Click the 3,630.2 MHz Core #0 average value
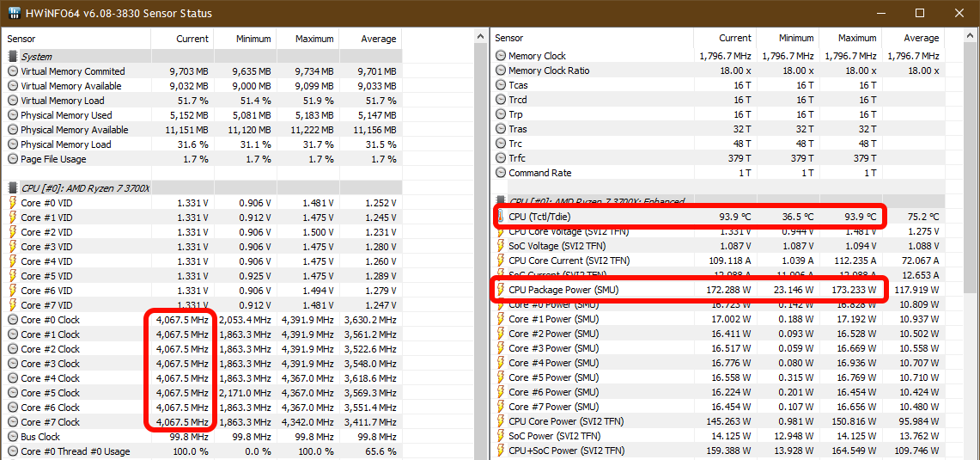 coord(371,320)
